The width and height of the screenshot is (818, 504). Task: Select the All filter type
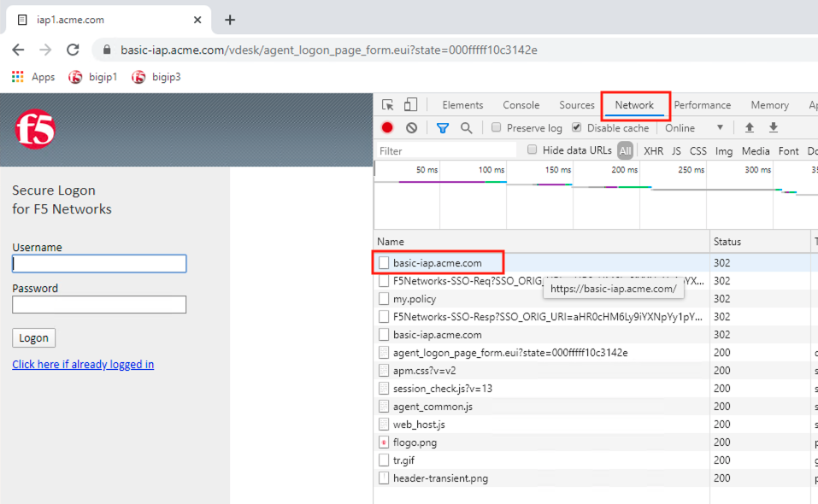pyautogui.click(x=626, y=150)
